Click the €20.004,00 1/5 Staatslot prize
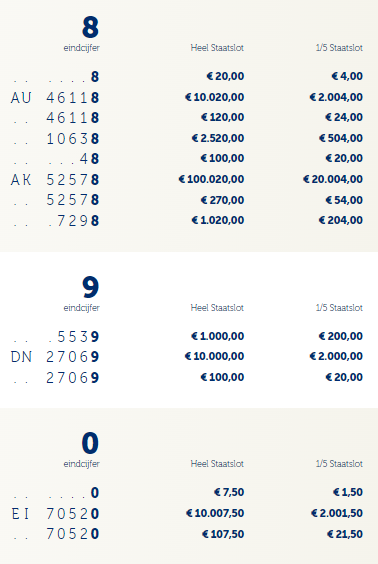Viewport: 378px width, 564px height. [333, 179]
